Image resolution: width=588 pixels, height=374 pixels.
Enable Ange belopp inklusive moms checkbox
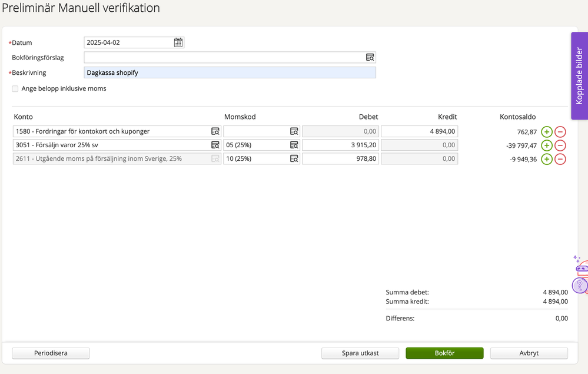tap(15, 88)
